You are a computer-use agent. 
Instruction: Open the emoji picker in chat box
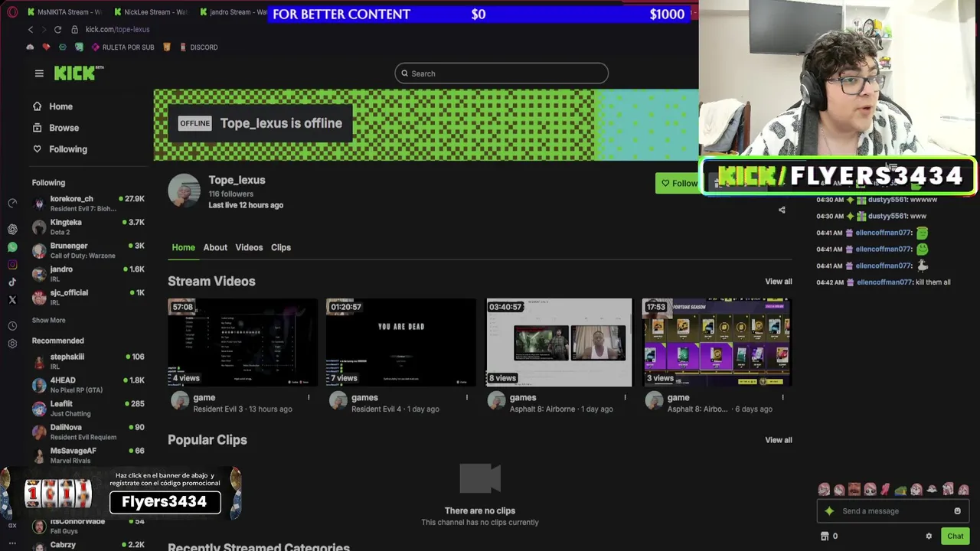coord(957,511)
